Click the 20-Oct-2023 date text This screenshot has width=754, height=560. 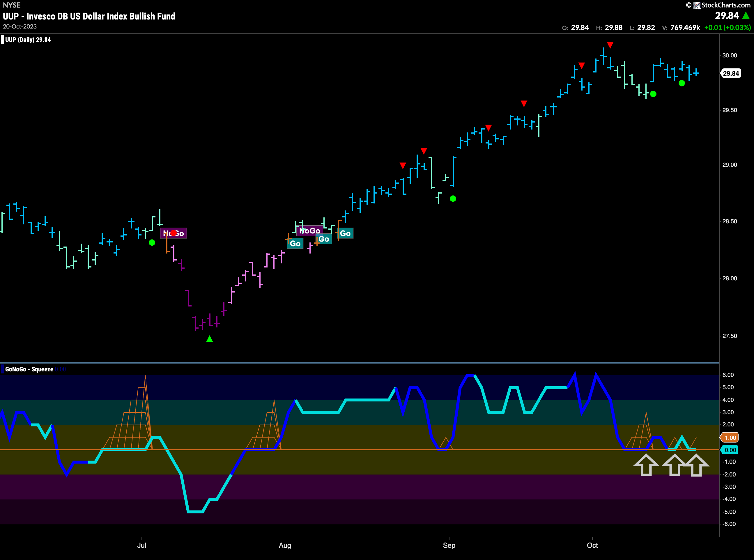[20, 26]
